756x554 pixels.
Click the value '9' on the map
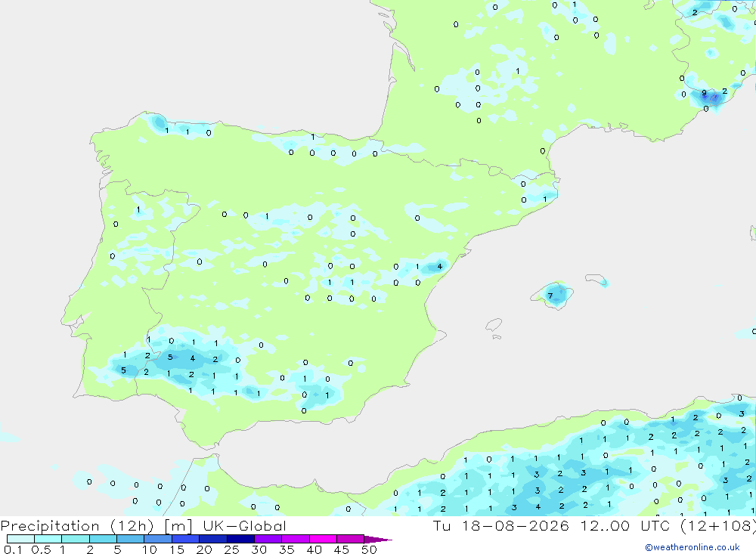(704, 92)
